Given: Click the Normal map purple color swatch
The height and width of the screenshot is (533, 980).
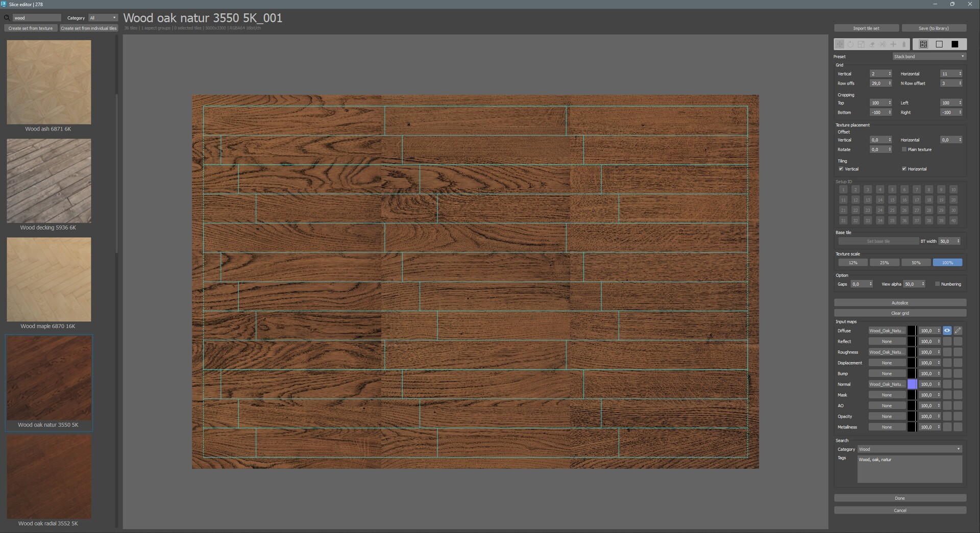Looking at the screenshot, I should click(912, 385).
